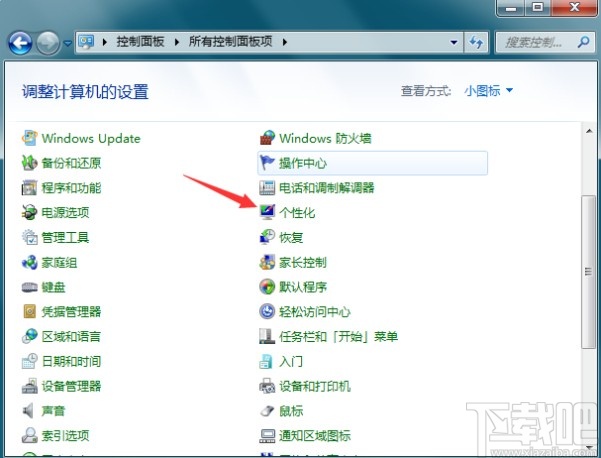The height and width of the screenshot is (458, 601).
Task: Open the 任务栏和「开始」菜单 link text
Action: point(338,337)
